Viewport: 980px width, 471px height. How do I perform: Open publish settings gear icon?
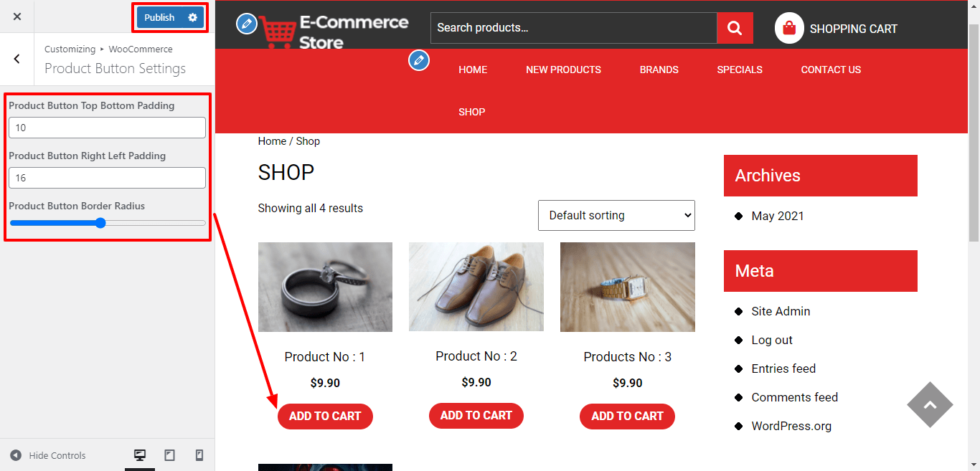tap(192, 17)
